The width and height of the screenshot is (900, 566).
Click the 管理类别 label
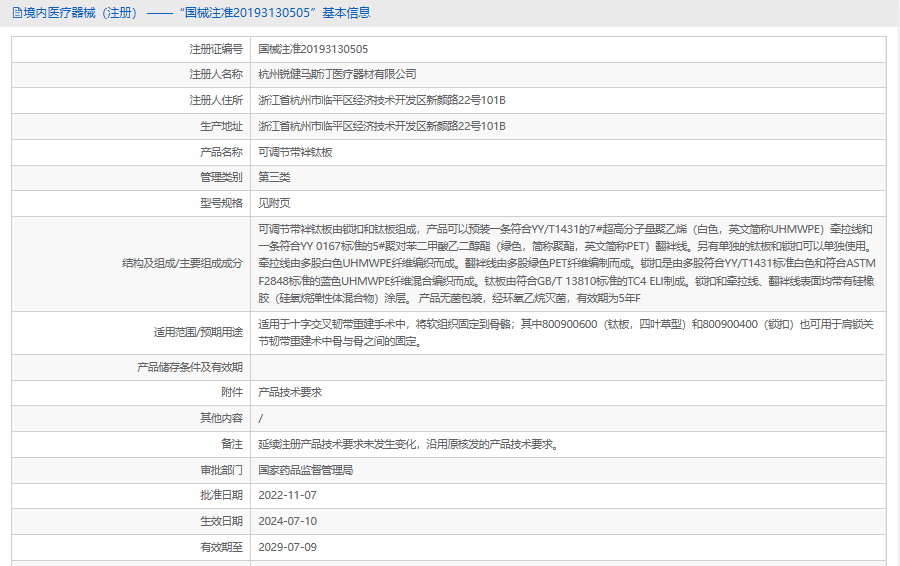[x=222, y=177]
